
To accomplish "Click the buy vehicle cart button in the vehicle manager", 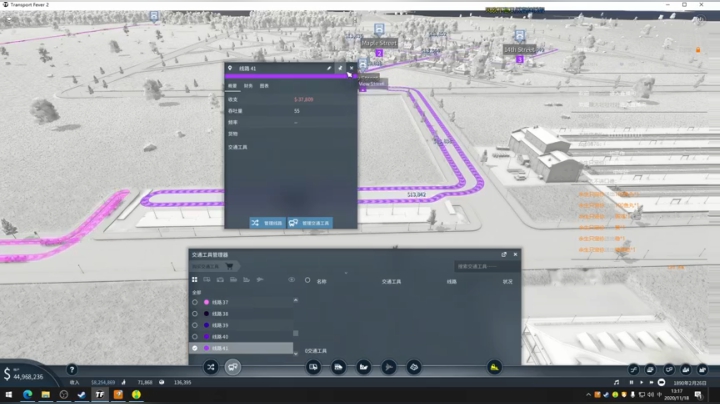I will coord(215,266).
